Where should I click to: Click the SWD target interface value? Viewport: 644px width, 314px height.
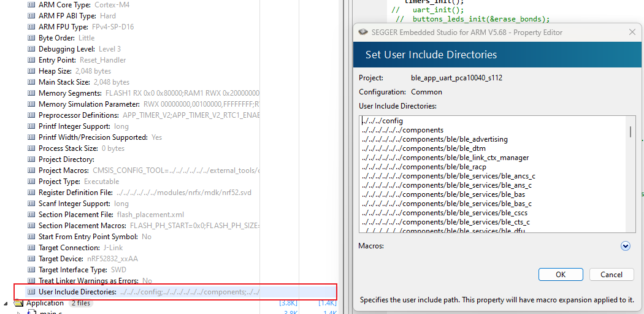(119, 270)
